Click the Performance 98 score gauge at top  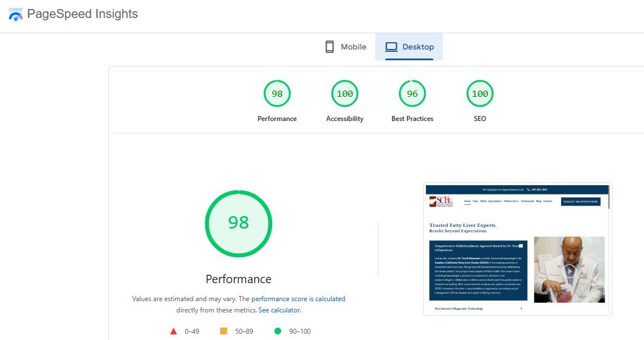click(x=277, y=93)
